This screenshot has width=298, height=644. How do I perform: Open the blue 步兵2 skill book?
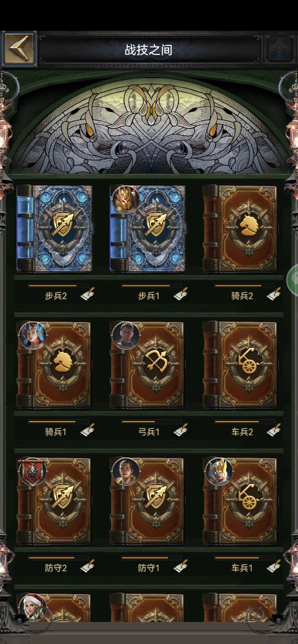click(x=54, y=228)
